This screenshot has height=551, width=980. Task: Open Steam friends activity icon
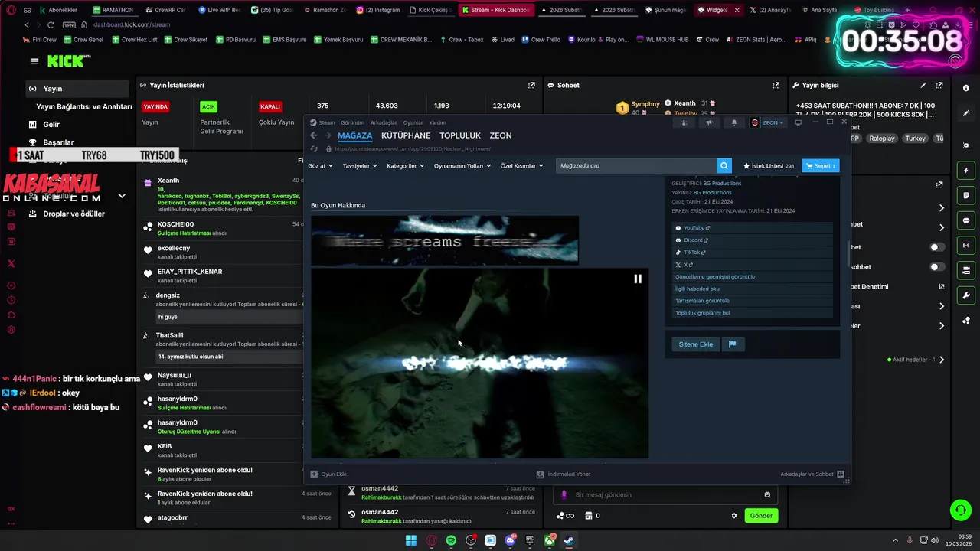click(x=684, y=122)
